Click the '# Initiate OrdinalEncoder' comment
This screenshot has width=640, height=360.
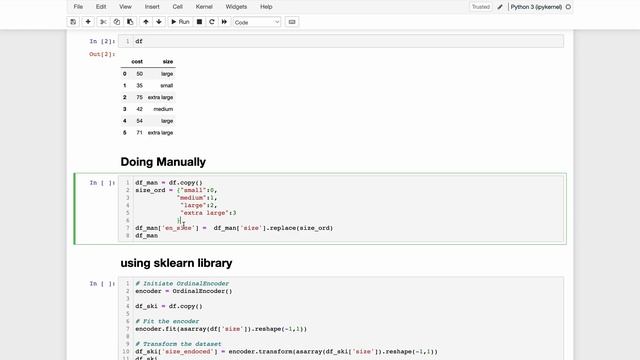point(182,284)
